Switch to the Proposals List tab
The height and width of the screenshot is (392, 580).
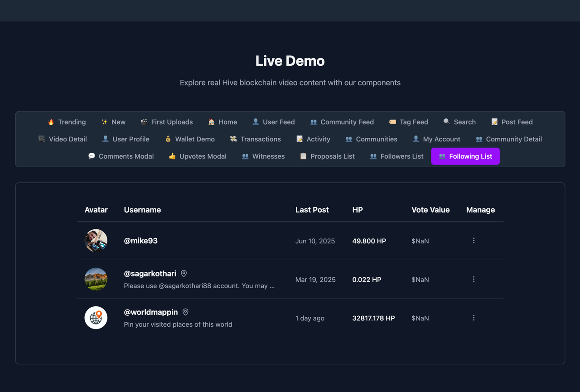327,156
